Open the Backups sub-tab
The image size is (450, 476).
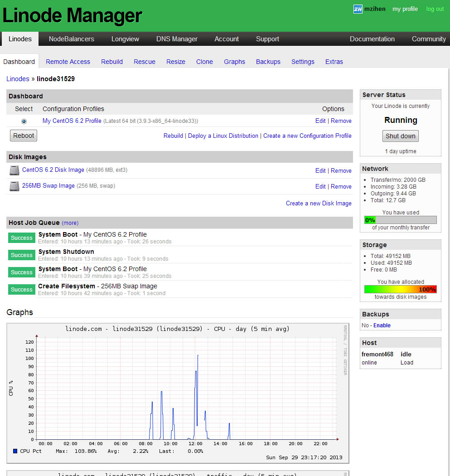pos(268,62)
